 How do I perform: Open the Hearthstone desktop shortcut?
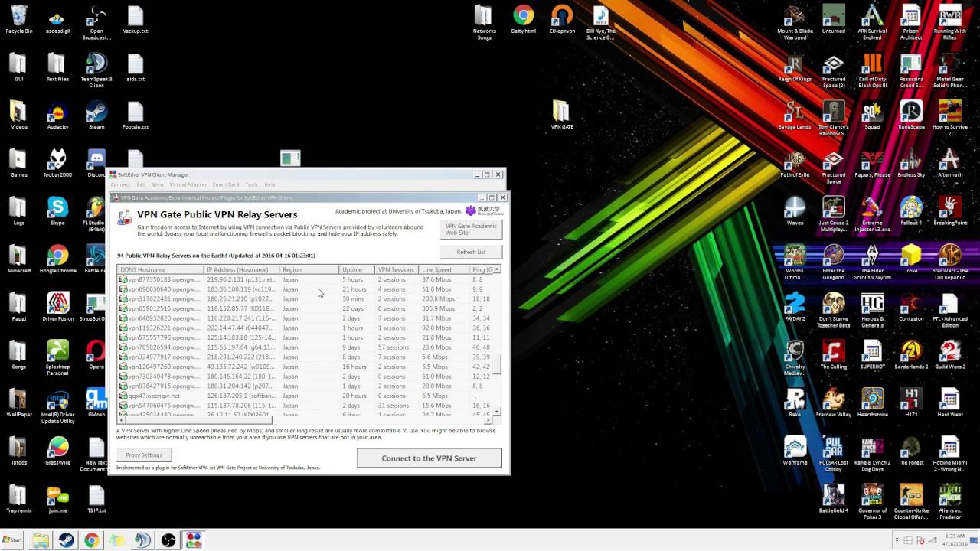(x=872, y=403)
